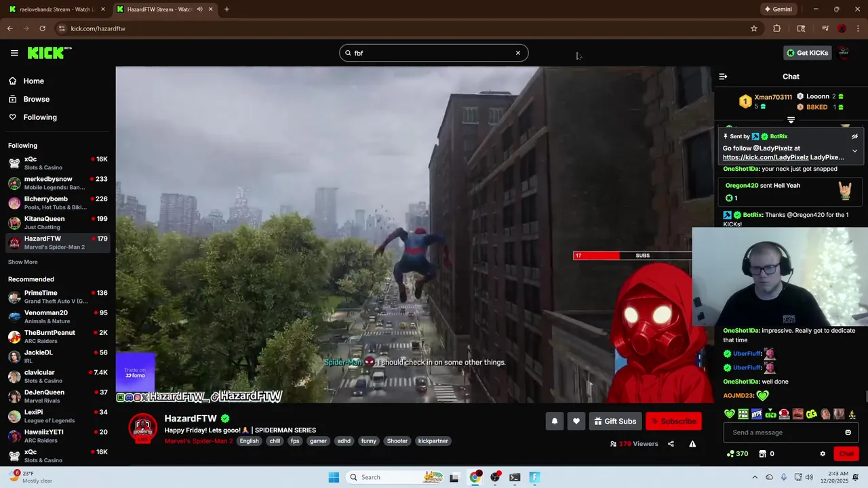The image size is (868, 488).
Task: Click the red Chat send button
Action: [846, 453]
